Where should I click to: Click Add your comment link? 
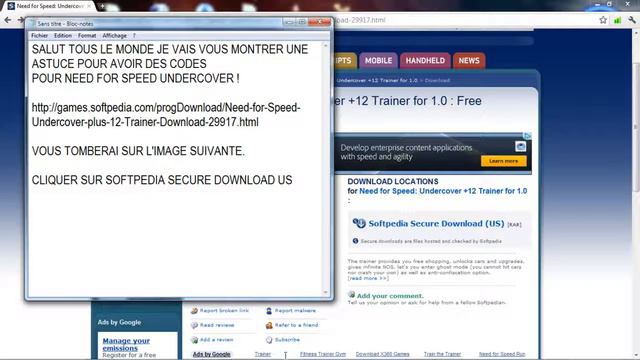pos(390,296)
